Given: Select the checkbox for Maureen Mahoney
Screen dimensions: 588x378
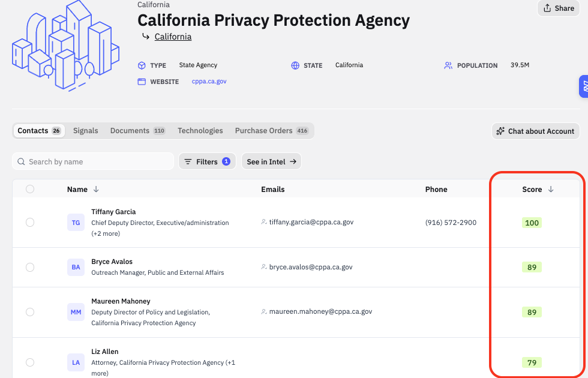Looking at the screenshot, I should (30, 312).
